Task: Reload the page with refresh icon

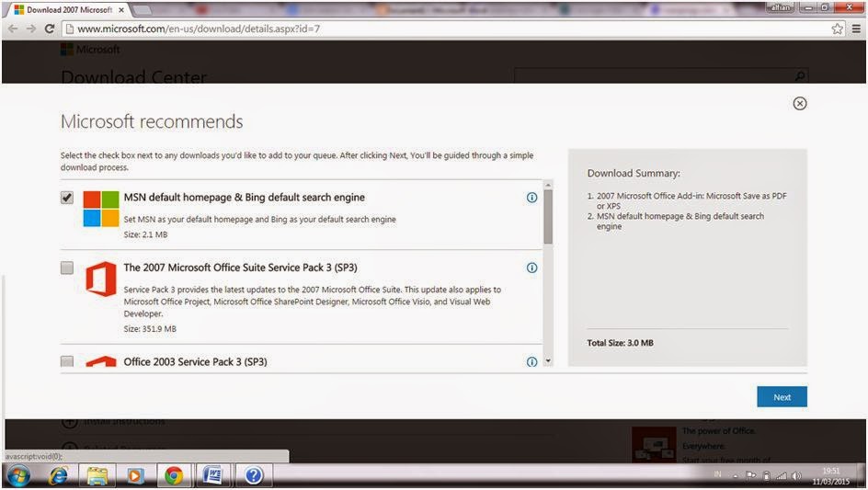Action: pos(50,28)
